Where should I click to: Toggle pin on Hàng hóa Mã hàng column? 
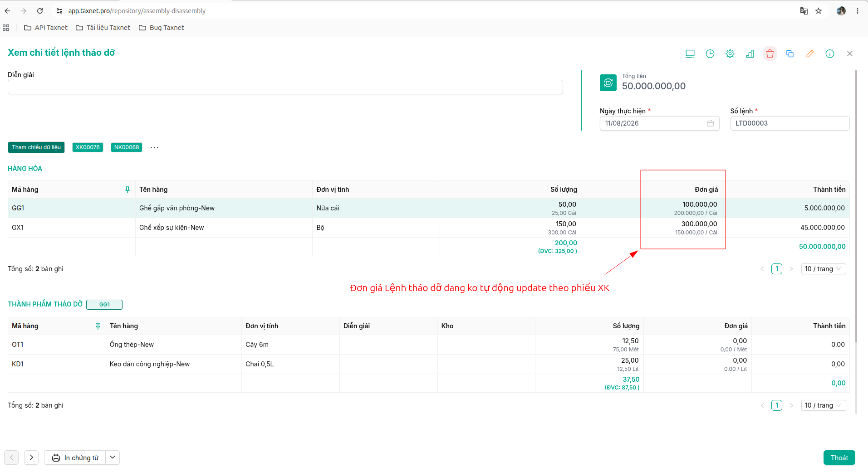click(128, 190)
